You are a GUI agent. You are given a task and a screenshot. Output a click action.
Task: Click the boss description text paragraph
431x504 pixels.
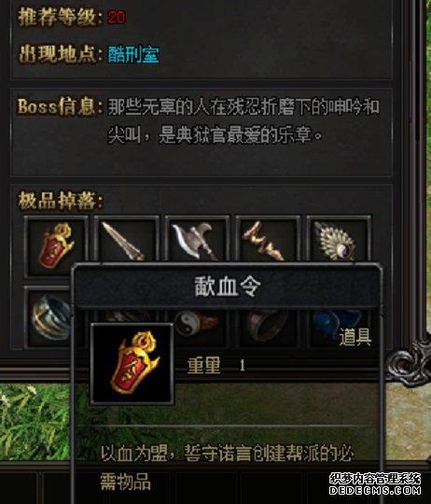(x=243, y=120)
